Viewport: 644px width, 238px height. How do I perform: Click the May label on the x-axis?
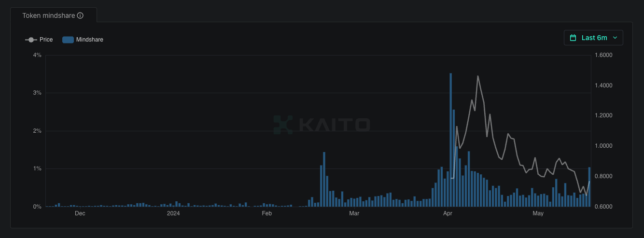(537, 213)
